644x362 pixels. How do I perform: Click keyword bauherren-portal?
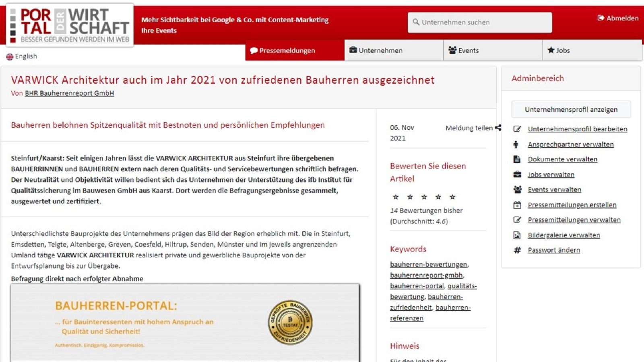point(417,286)
